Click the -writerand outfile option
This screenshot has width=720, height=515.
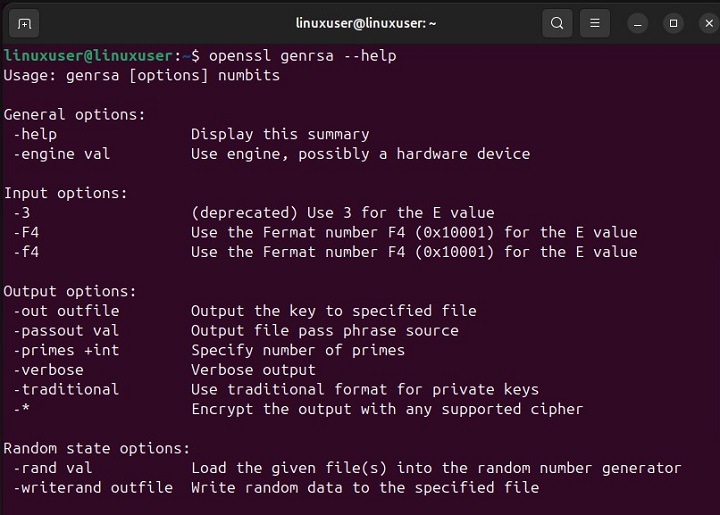pyautogui.click(x=92, y=487)
